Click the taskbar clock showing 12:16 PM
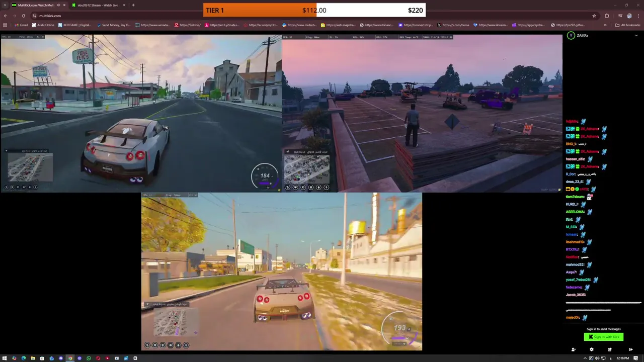The width and height of the screenshot is (644, 362). [623, 358]
